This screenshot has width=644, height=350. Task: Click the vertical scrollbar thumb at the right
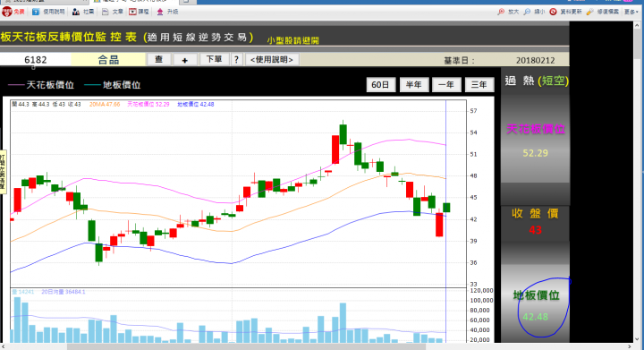[x=638, y=44]
